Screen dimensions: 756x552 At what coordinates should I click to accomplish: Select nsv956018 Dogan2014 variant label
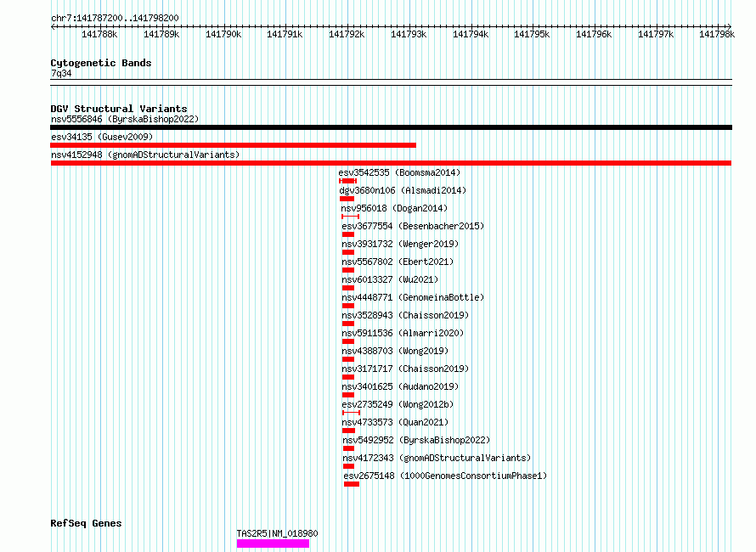tap(394, 208)
